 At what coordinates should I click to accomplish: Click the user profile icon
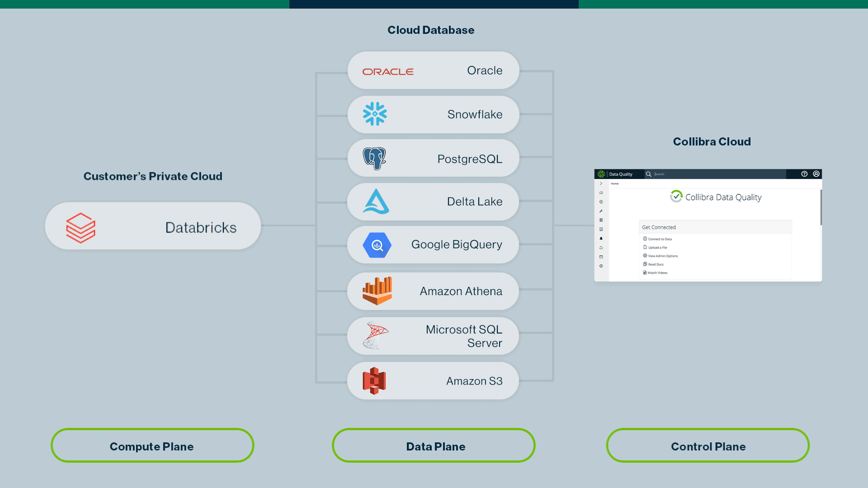(816, 174)
